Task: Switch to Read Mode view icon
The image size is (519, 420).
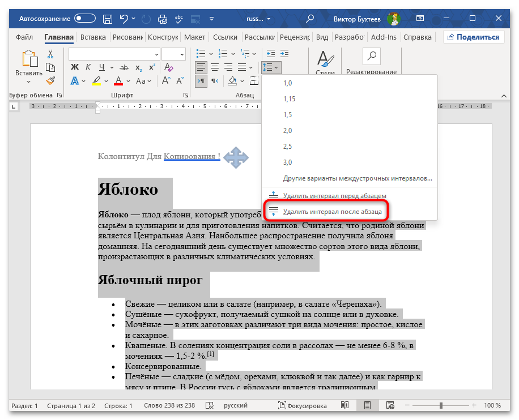Action: tap(344, 405)
